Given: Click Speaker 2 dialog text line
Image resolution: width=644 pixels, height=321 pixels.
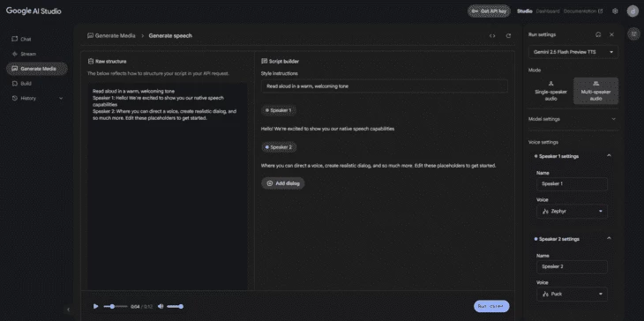Looking at the screenshot, I should click(x=378, y=166).
